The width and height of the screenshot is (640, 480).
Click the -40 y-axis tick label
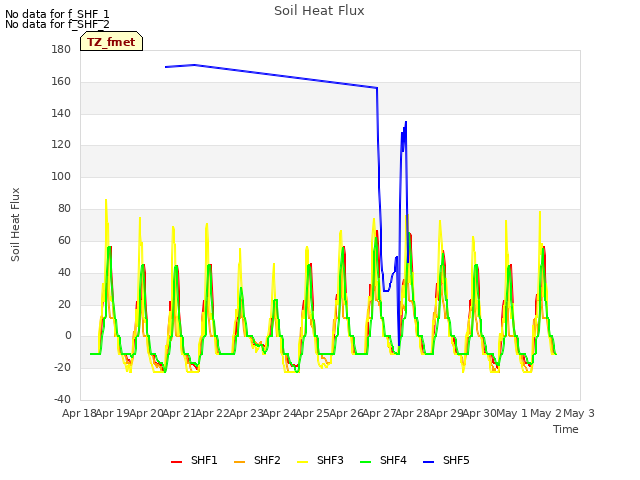(x=62, y=399)
